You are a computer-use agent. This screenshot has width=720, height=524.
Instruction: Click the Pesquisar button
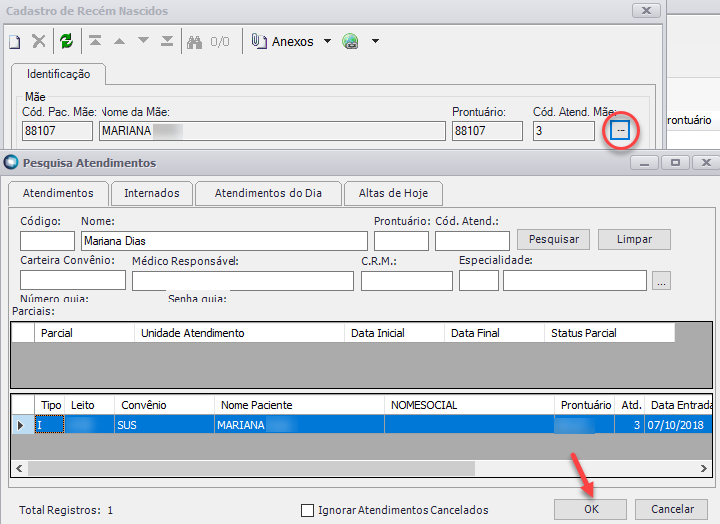pos(553,239)
